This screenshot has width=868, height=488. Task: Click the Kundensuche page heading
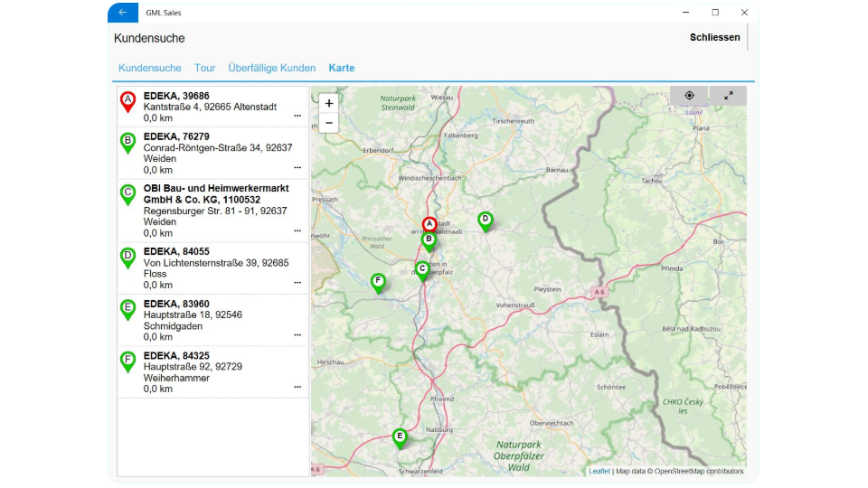149,38
